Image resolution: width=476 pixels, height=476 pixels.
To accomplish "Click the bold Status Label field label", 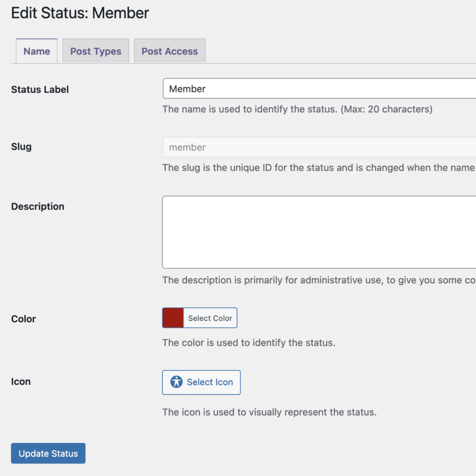I will tap(40, 90).
